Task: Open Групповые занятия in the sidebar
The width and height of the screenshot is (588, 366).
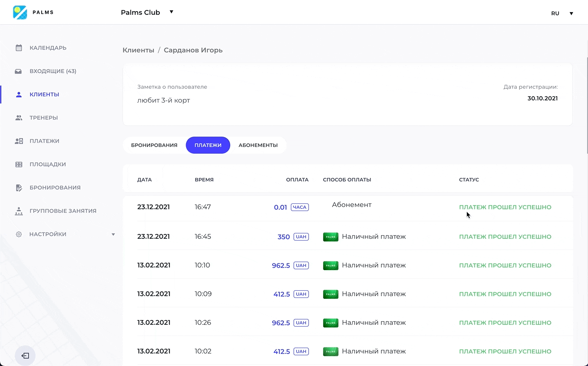Action: click(63, 211)
